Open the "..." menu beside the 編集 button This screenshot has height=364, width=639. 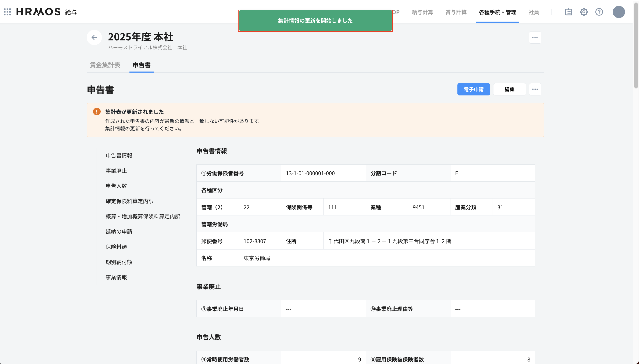535,89
